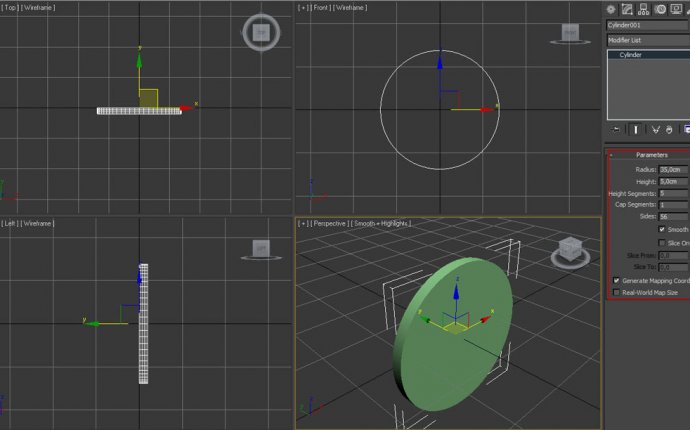This screenshot has width=690, height=430.
Task: Toggle Show End Result icon
Action: [x=635, y=129]
